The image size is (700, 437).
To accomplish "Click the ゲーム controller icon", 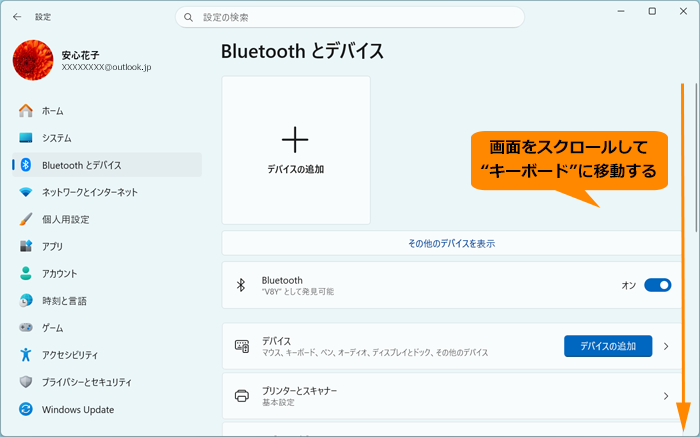I will (26, 328).
